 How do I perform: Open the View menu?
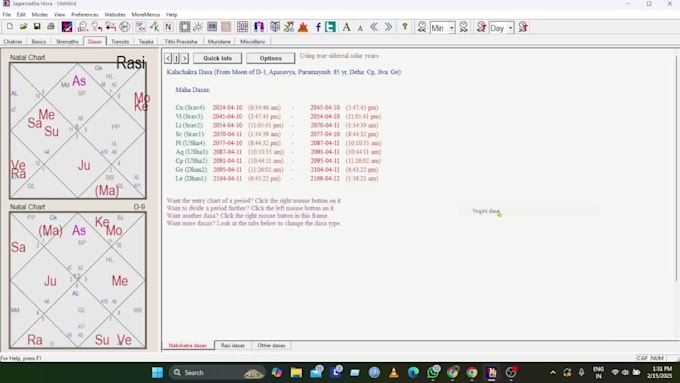coord(59,14)
